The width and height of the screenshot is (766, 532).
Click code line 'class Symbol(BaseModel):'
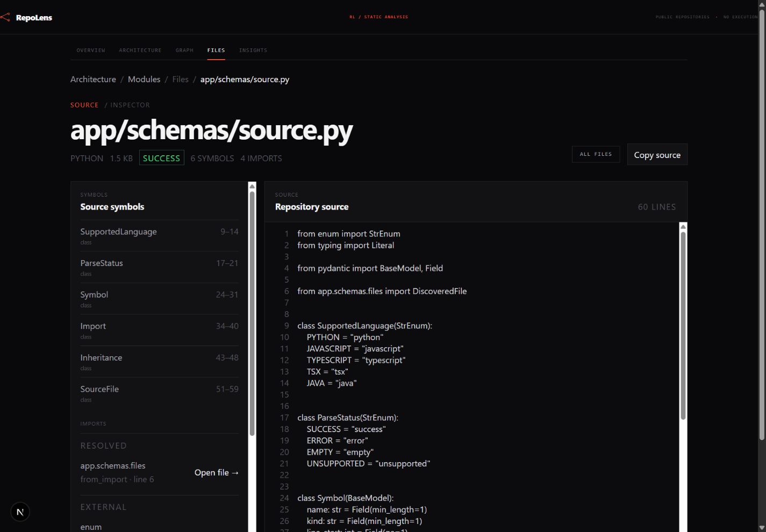[x=345, y=498]
